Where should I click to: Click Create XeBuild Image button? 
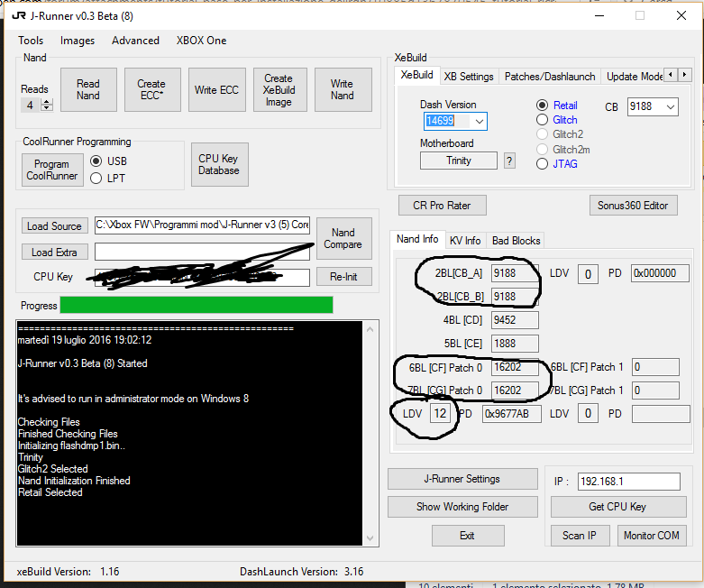click(x=279, y=90)
